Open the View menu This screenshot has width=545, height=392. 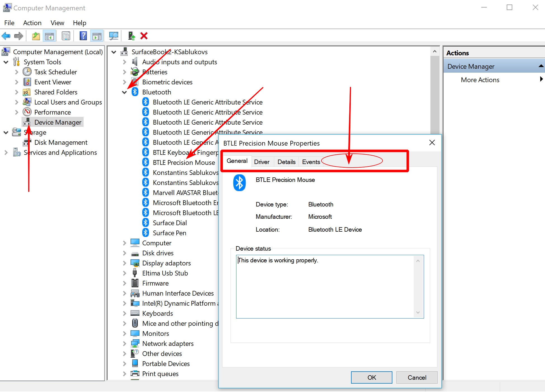coord(57,23)
